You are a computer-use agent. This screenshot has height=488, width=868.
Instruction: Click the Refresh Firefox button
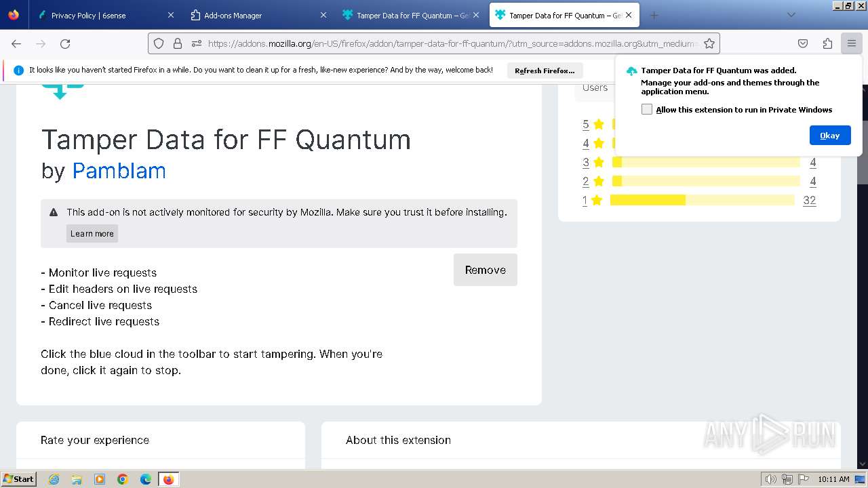[x=545, y=70]
